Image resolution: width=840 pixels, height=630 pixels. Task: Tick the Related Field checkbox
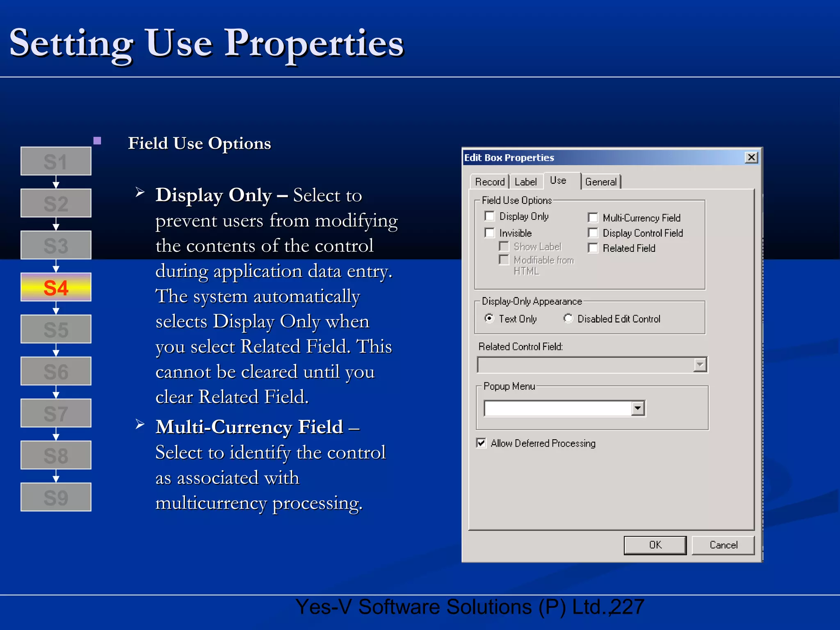(593, 248)
